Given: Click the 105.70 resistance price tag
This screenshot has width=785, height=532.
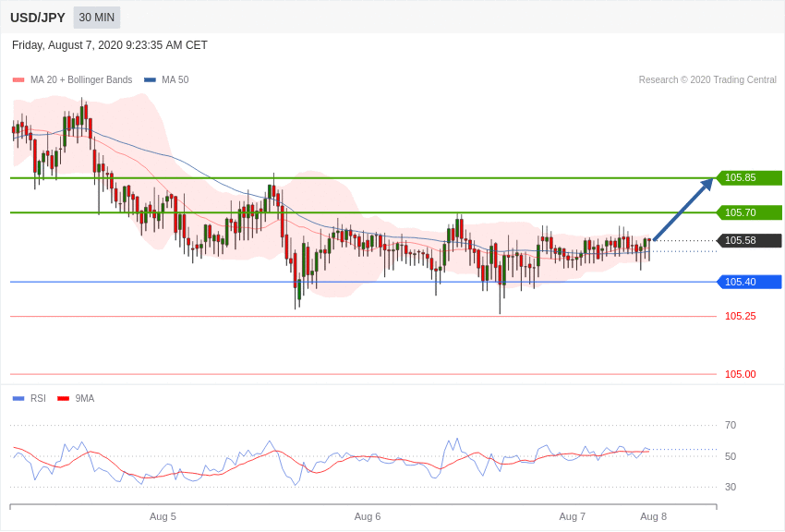Looking at the screenshot, I should click(750, 212).
